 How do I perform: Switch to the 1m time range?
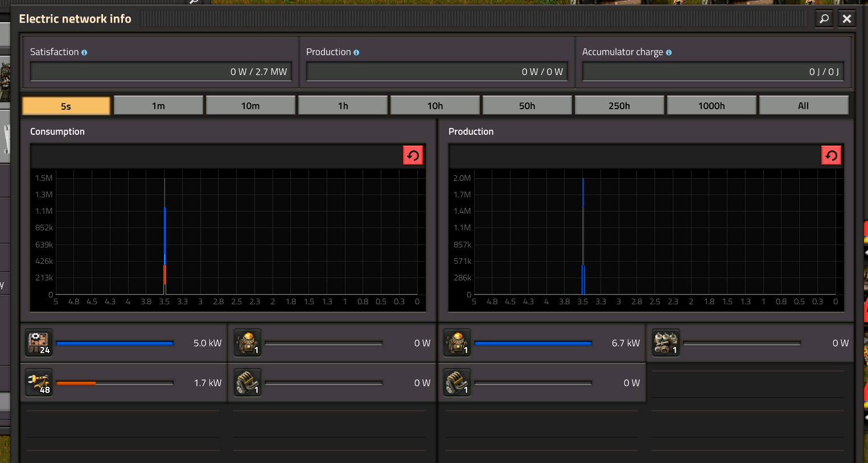tap(158, 106)
